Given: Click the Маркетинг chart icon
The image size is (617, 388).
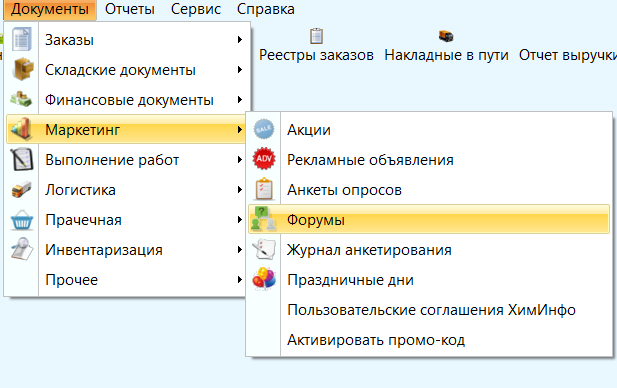Looking at the screenshot, I should (x=21, y=129).
